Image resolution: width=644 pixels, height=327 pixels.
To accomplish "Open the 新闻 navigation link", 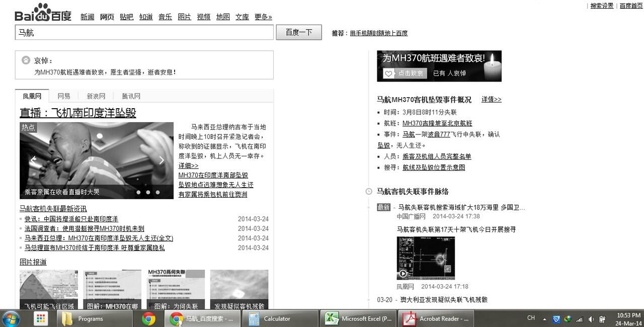I will coord(88,17).
